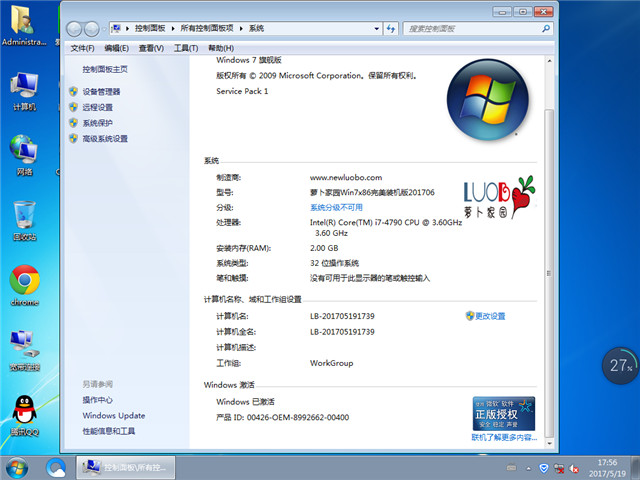This screenshot has height=480, width=640.
Task: Open 高级系统设置 from the sidebar
Action: [x=105, y=139]
